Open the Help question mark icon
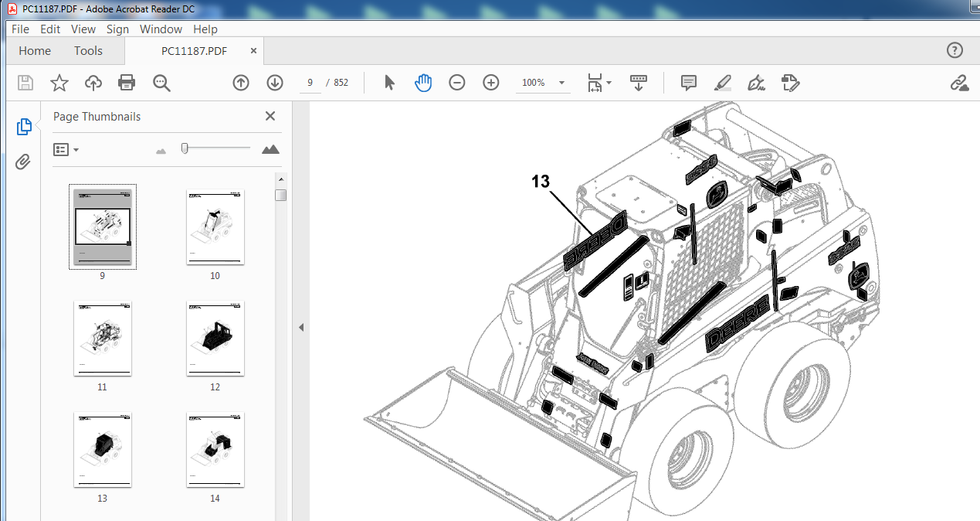The image size is (980, 521). [x=955, y=51]
